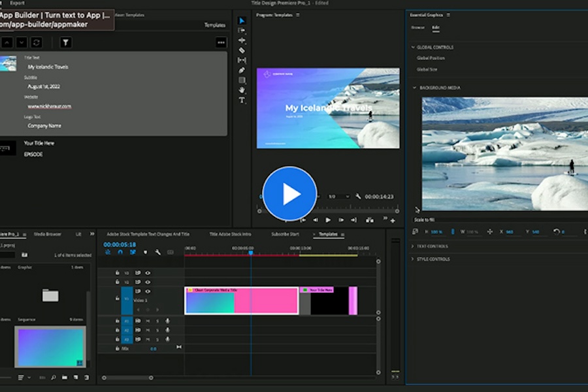Step forward one frame in Program monitor
Viewport: 588px width, 392px height.
coord(341,220)
